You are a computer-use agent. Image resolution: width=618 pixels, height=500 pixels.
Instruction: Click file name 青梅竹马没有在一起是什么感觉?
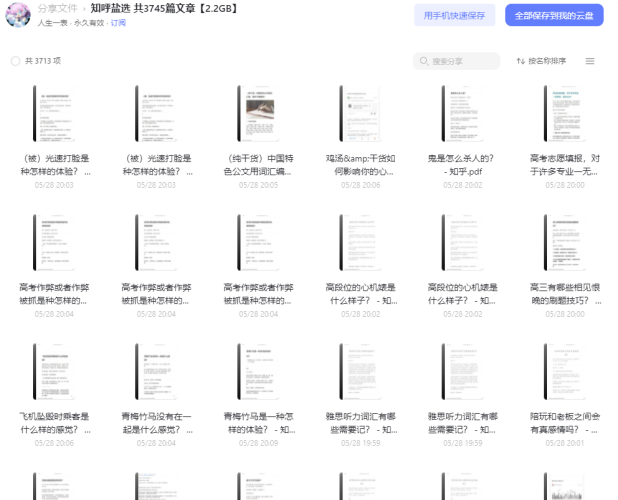tap(157, 423)
